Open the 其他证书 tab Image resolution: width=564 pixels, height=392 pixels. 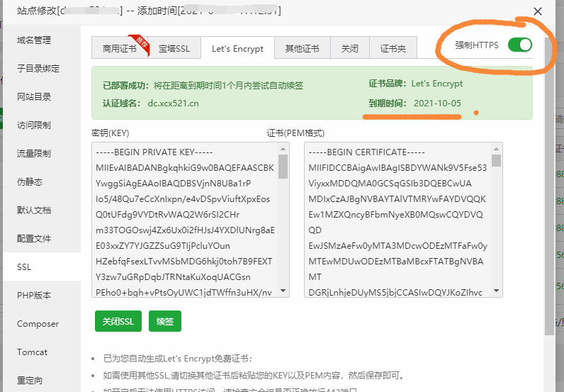(x=302, y=47)
